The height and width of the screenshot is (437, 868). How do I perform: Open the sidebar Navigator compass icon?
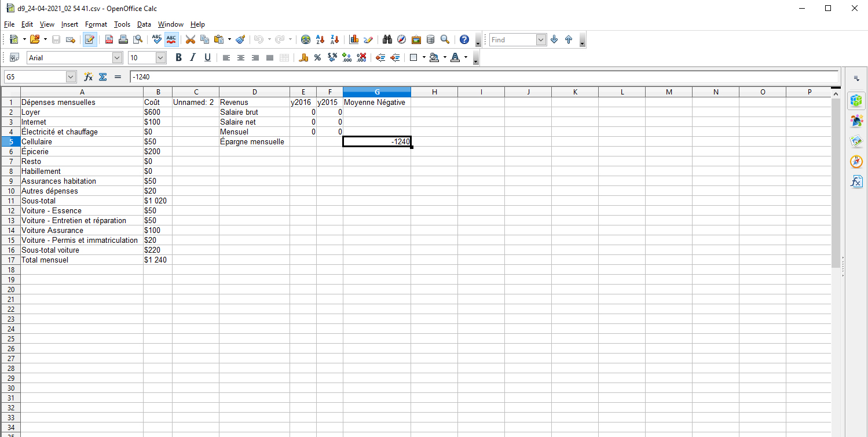856,161
